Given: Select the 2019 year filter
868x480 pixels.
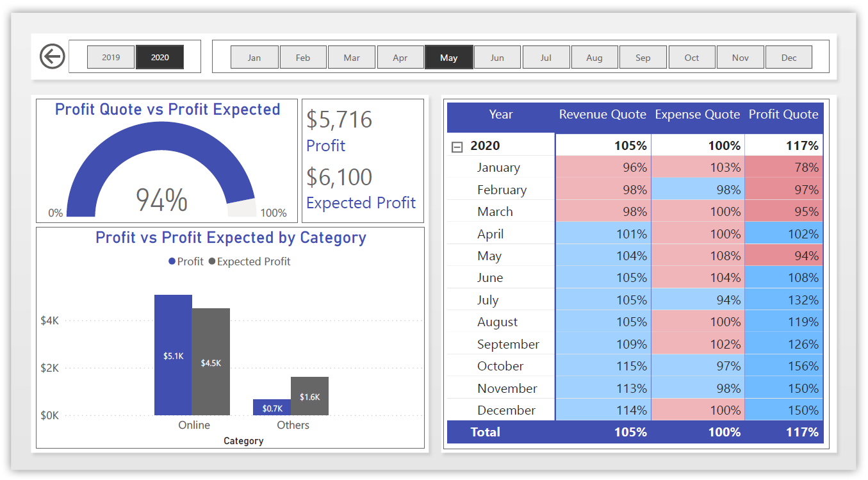Looking at the screenshot, I should (x=110, y=56).
